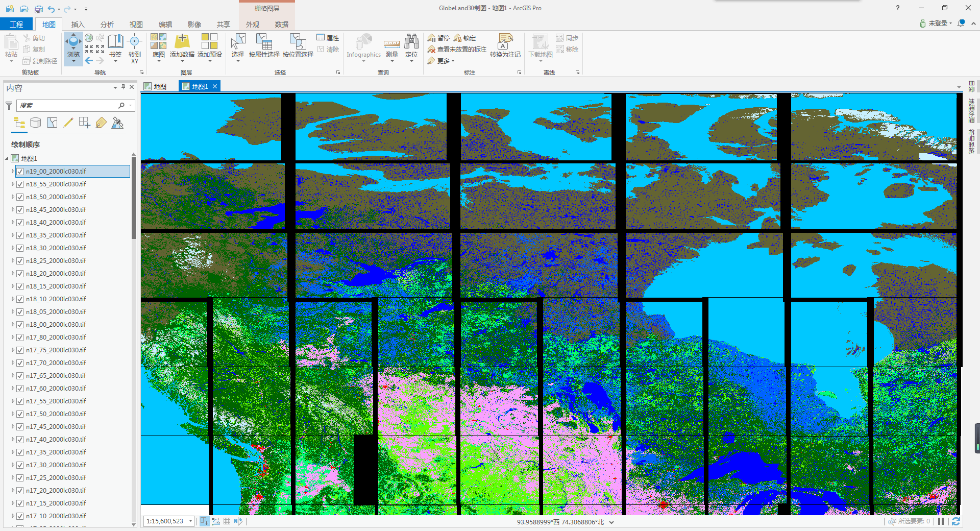Open the search box options dropdown arrow

[x=131, y=106]
